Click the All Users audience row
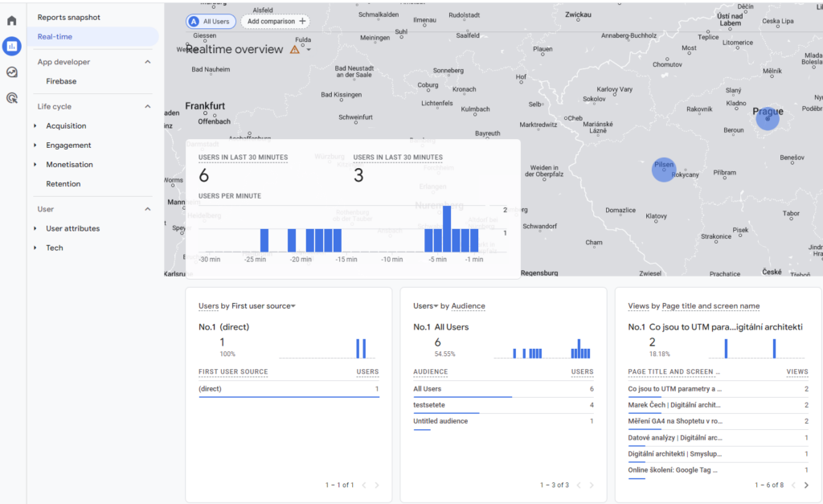Screen dimensions: 823x504 [x=503, y=389]
